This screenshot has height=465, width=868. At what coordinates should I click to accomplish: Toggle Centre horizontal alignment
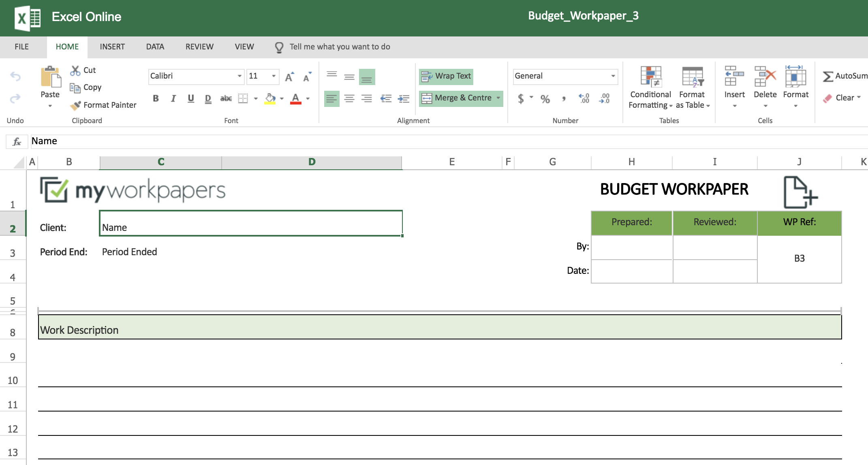[x=349, y=98]
